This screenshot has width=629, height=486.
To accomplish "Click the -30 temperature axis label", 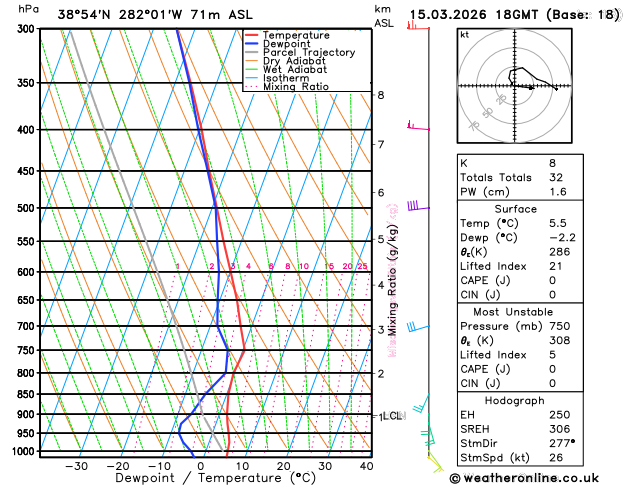I will coord(76,466).
